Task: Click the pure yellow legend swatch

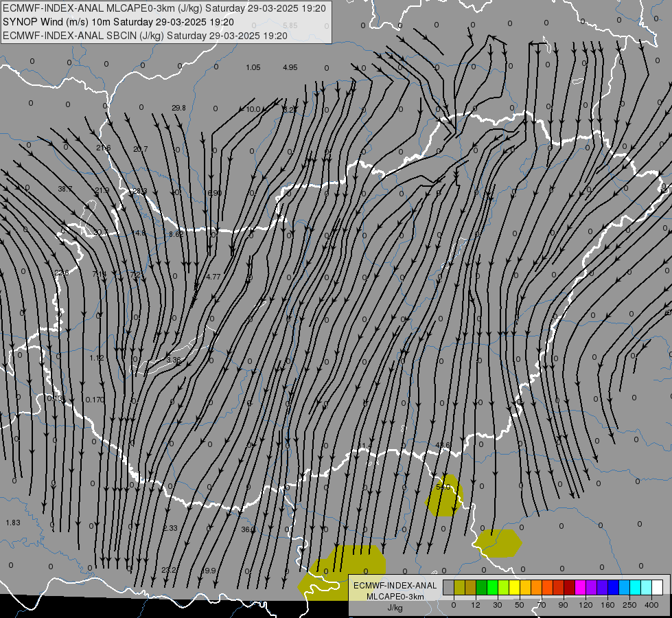Action: pos(515,587)
